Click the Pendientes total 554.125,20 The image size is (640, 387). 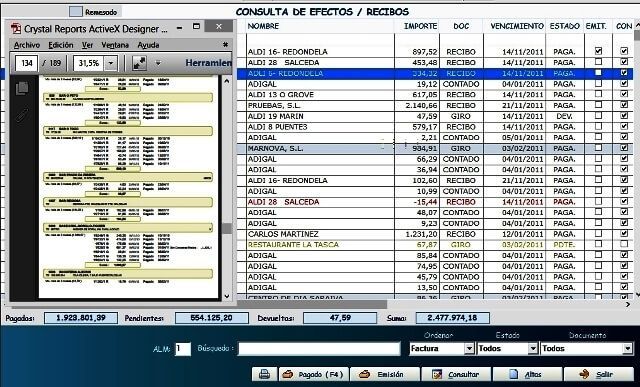(x=211, y=318)
